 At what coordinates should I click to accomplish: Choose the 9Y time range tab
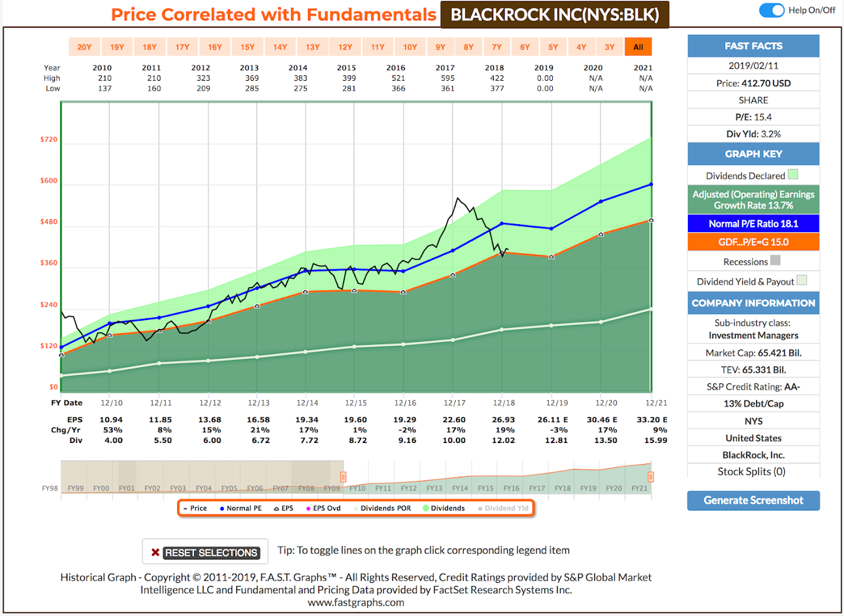(x=441, y=47)
